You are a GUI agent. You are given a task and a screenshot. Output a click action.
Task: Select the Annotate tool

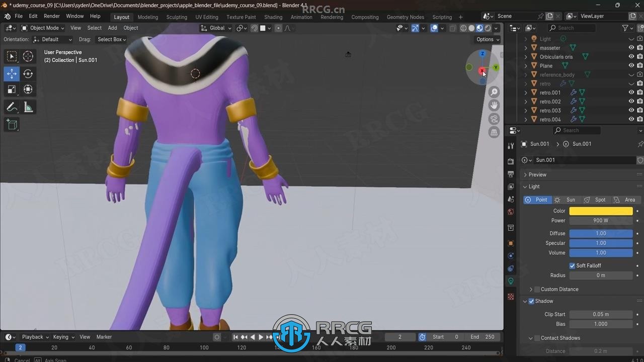[12, 107]
